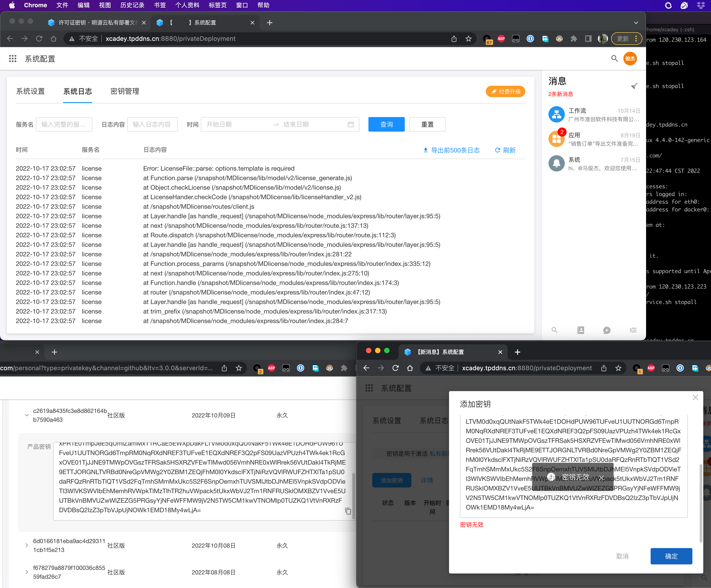
Task: Copy the product key with the copy icon
Action: 348,511
